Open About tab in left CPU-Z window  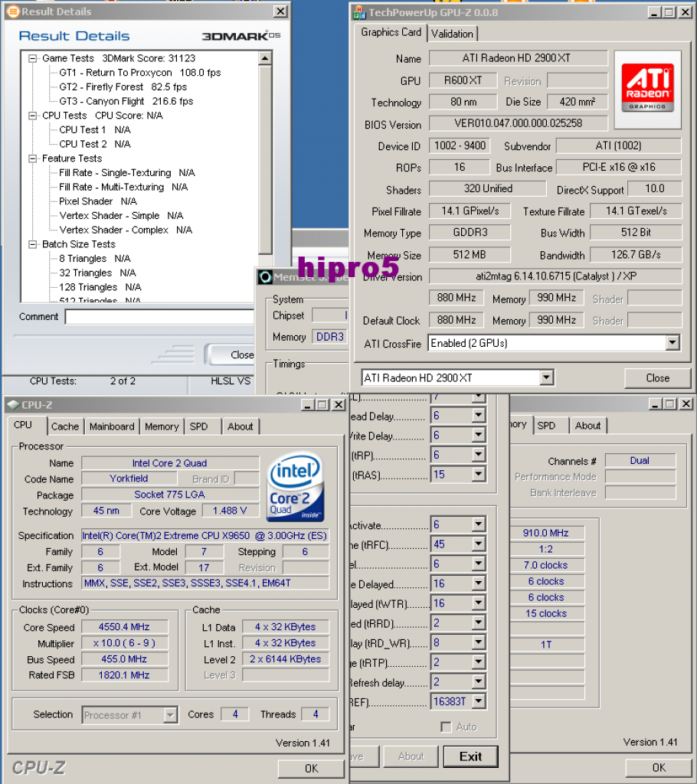coord(241,426)
